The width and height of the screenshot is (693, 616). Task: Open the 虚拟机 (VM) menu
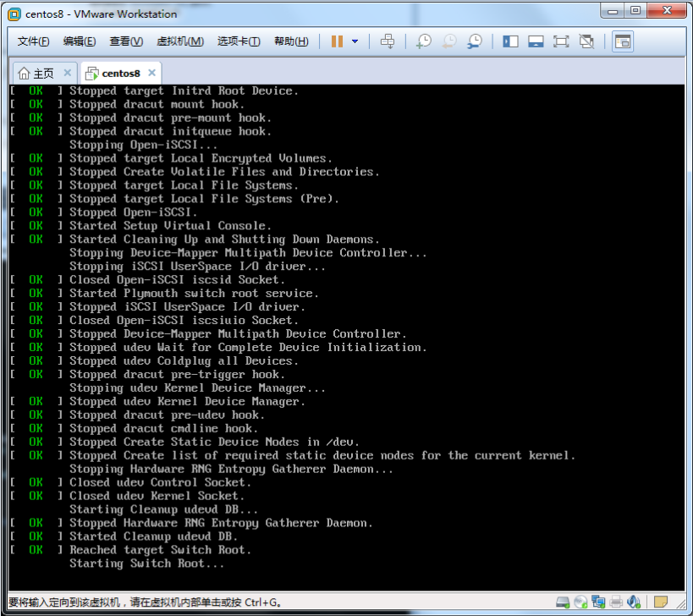pos(179,41)
